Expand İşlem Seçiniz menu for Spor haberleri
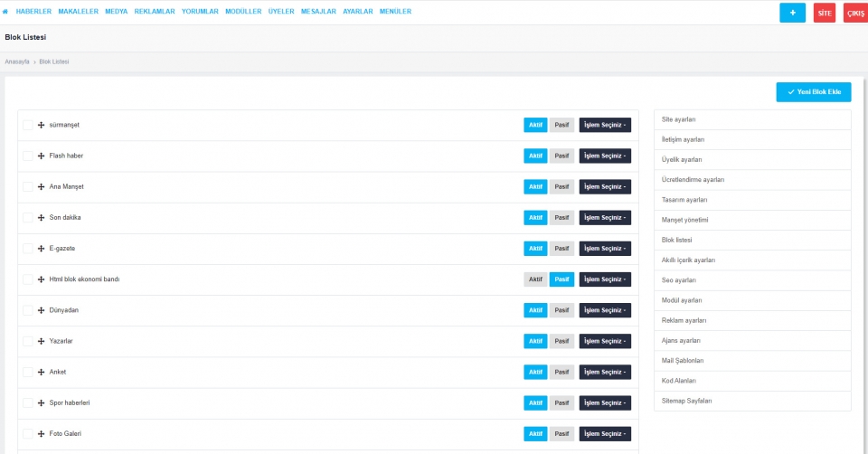This screenshot has height=454, width=868. [x=605, y=402]
